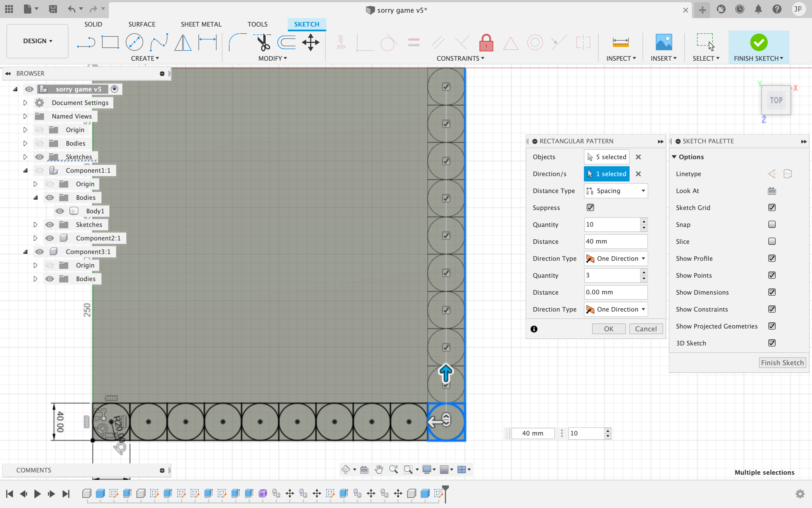Switch to the SOLID tab
This screenshot has width=812, height=508.
pyautogui.click(x=93, y=24)
